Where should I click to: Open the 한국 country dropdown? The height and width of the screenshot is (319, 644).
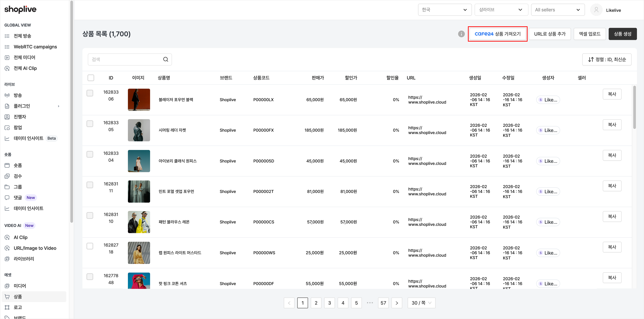[x=445, y=10]
